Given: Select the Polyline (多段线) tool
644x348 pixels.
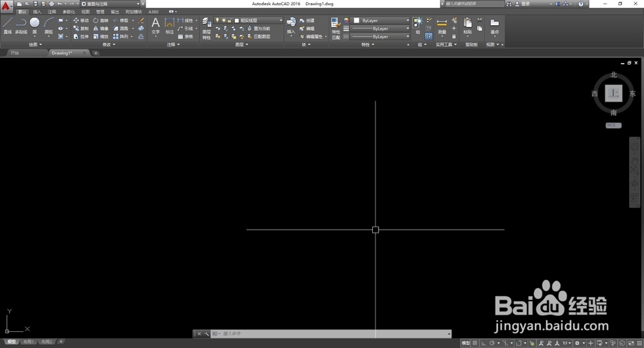Looking at the screenshot, I should (21, 26).
